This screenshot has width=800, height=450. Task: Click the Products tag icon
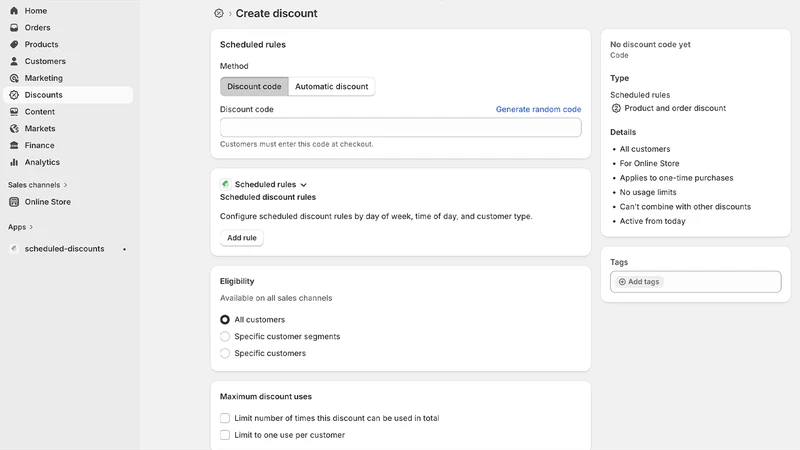[14, 44]
